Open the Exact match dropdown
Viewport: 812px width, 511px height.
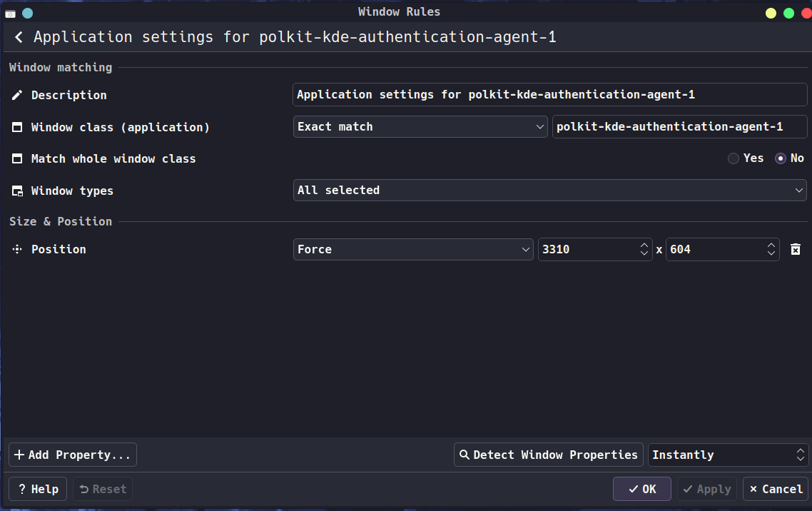tap(420, 126)
